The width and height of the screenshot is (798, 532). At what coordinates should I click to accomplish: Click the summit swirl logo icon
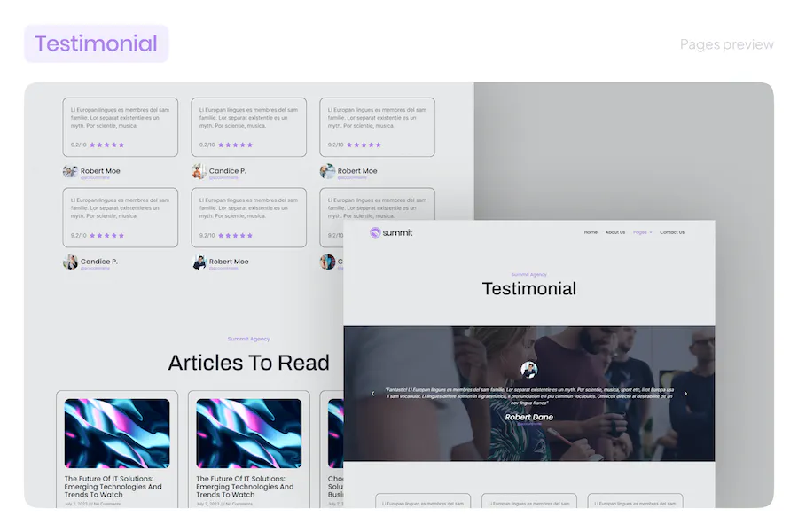(x=375, y=232)
